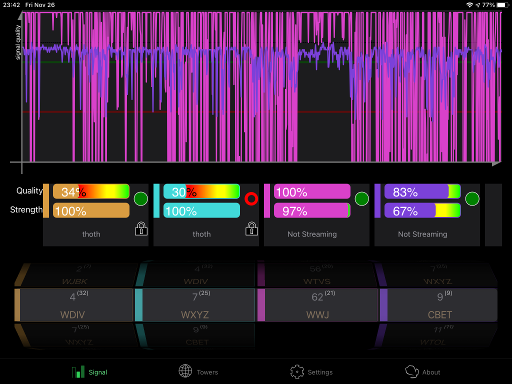Tap the Towers globe icon

[x=185, y=371]
